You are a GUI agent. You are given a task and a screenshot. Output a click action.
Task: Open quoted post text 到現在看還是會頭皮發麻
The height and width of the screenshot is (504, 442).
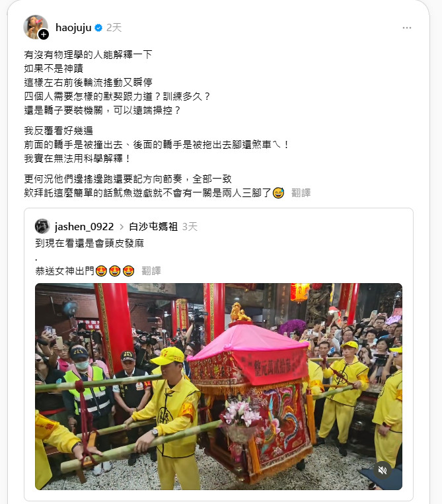coord(90,243)
